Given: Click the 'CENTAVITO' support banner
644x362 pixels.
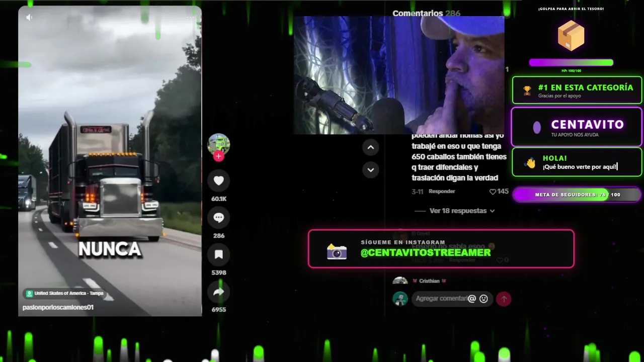Looking at the screenshot, I should 577,127.
